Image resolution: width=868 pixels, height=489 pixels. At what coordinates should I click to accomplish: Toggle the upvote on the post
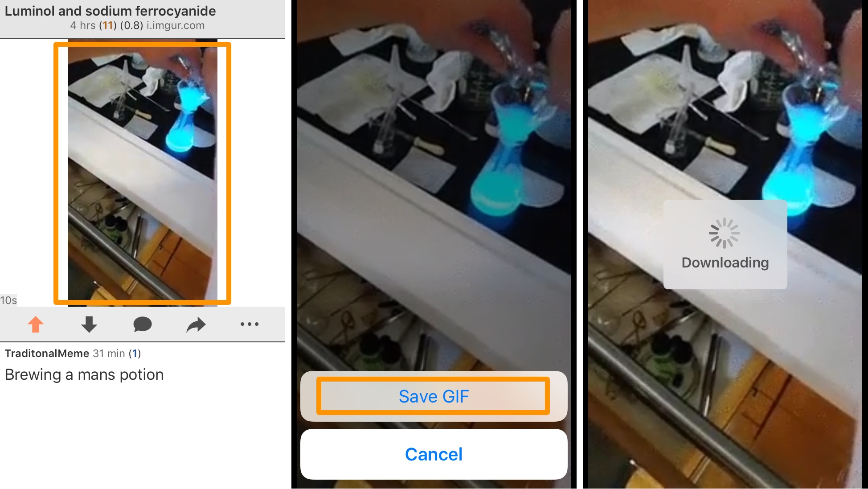[x=35, y=325]
